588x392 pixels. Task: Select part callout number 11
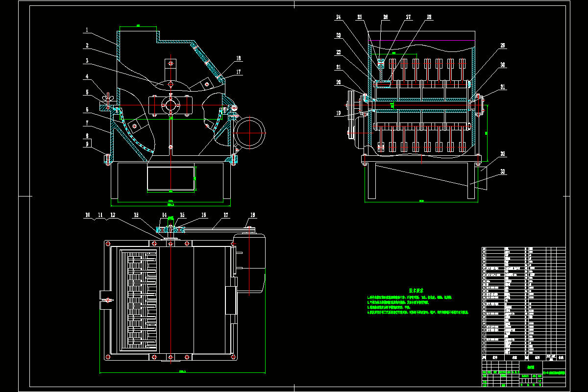coord(100,215)
